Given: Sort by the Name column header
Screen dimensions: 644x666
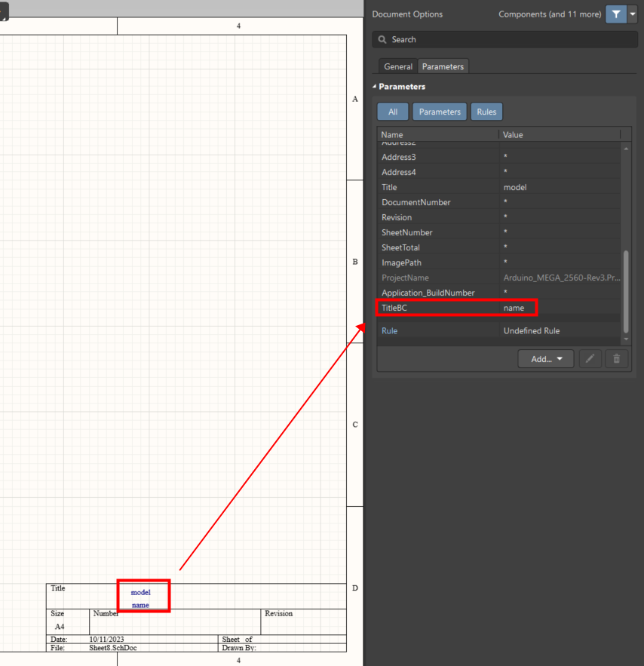Looking at the screenshot, I should click(x=437, y=134).
